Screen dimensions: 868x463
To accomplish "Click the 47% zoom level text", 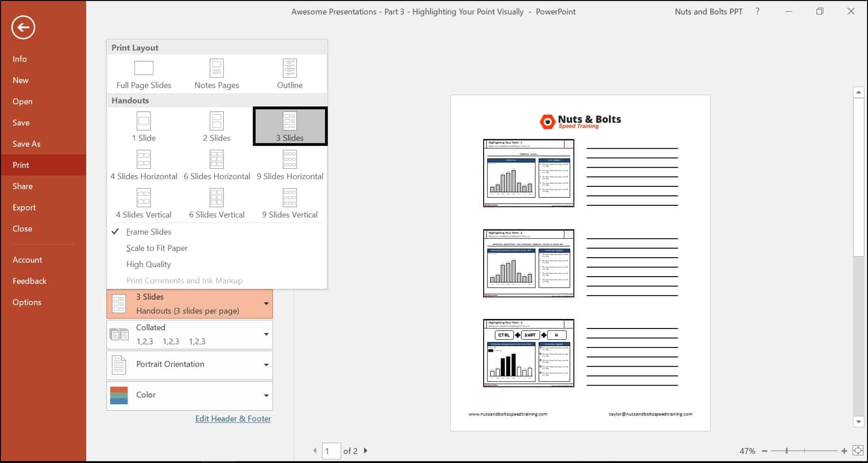I will pos(747,451).
